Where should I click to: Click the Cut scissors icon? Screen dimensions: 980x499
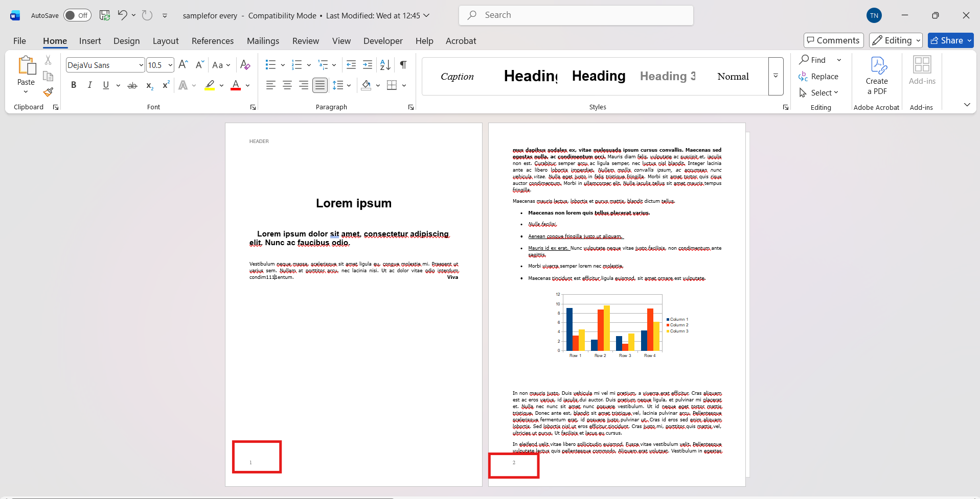(48, 60)
